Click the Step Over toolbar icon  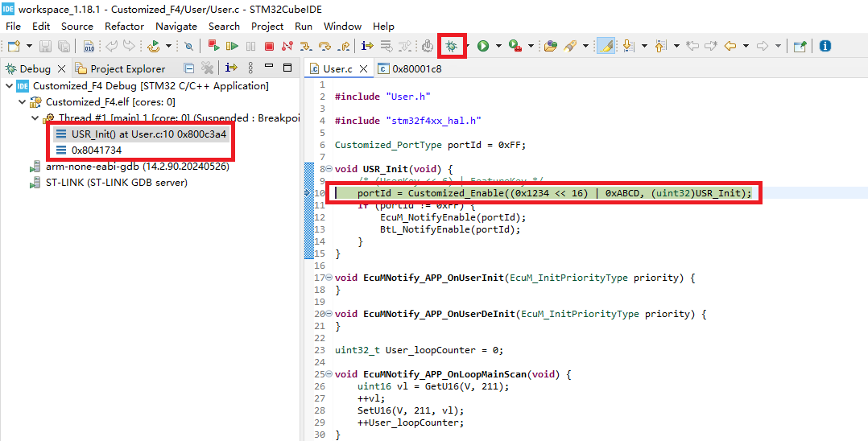324,46
